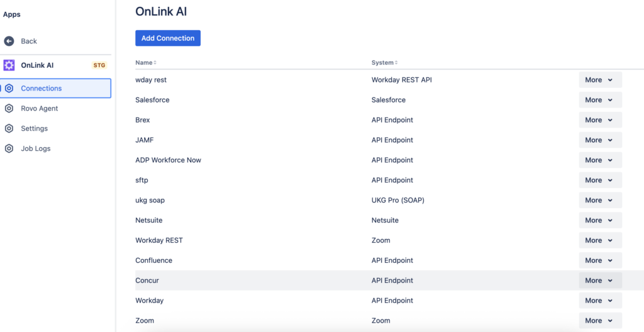Open More dropdown for Brex

coord(601,120)
